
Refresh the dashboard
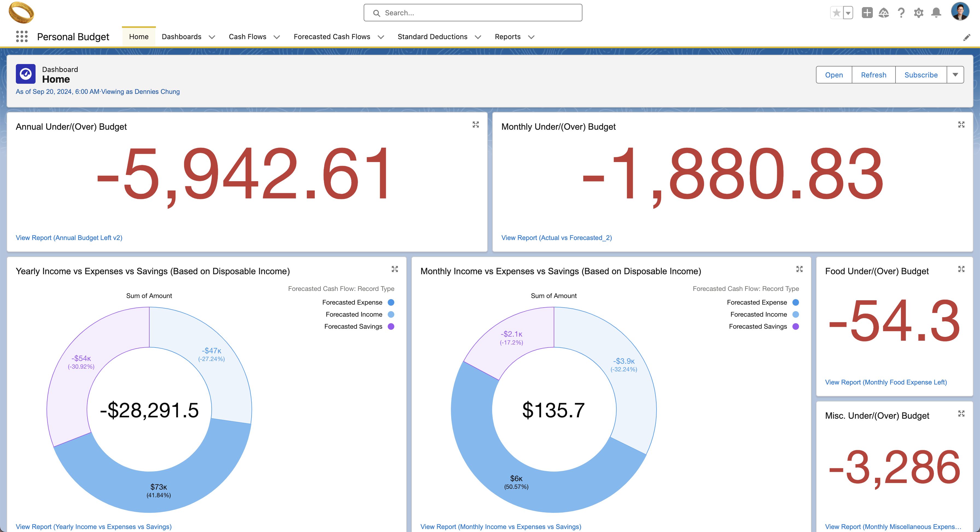(873, 75)
